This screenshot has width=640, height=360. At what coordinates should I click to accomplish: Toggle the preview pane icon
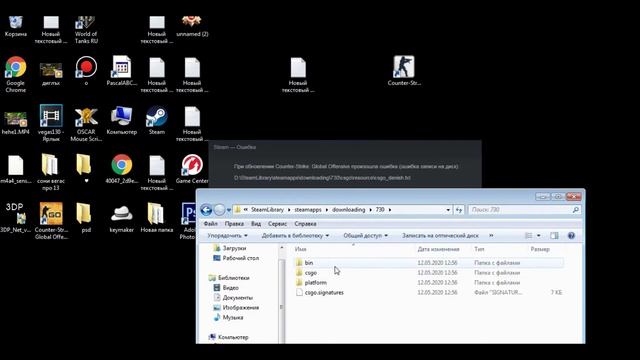554,236
